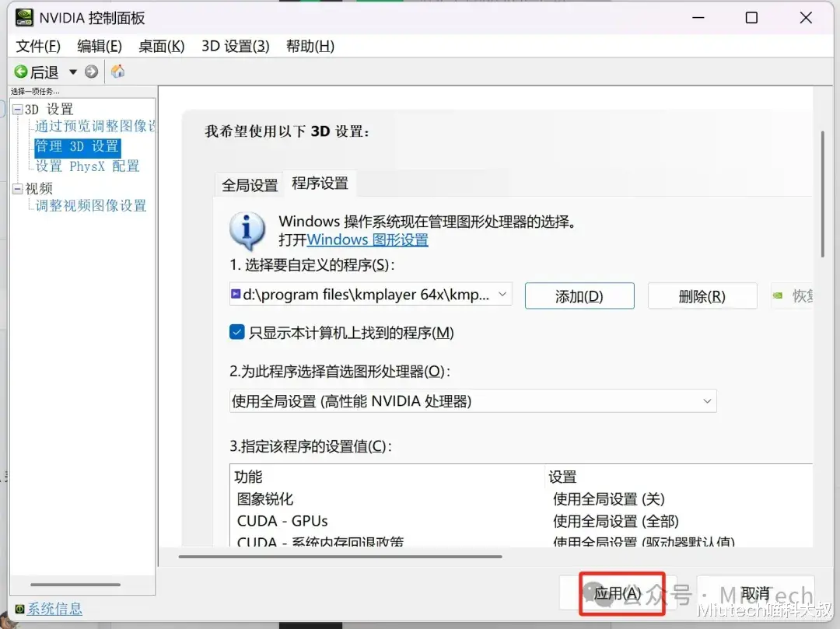Click the main panel vertical scrollbar
This screenshot has height=629, width=840.
coord(822,194)
